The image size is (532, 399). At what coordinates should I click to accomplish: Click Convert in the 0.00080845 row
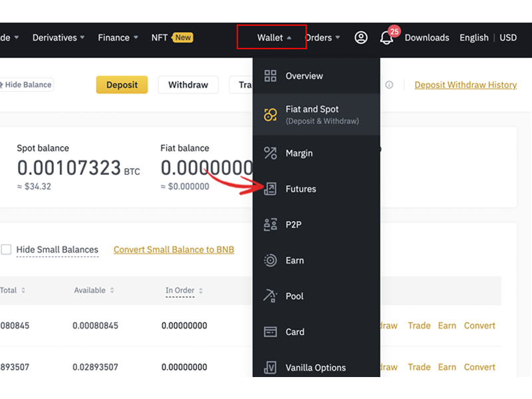[479, 326]
